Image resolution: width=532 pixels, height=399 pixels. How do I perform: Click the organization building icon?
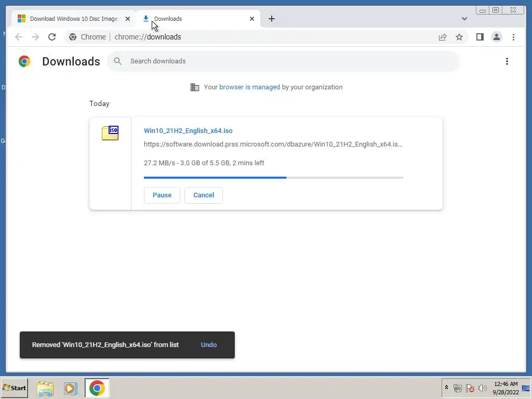[x=195, y=87]
